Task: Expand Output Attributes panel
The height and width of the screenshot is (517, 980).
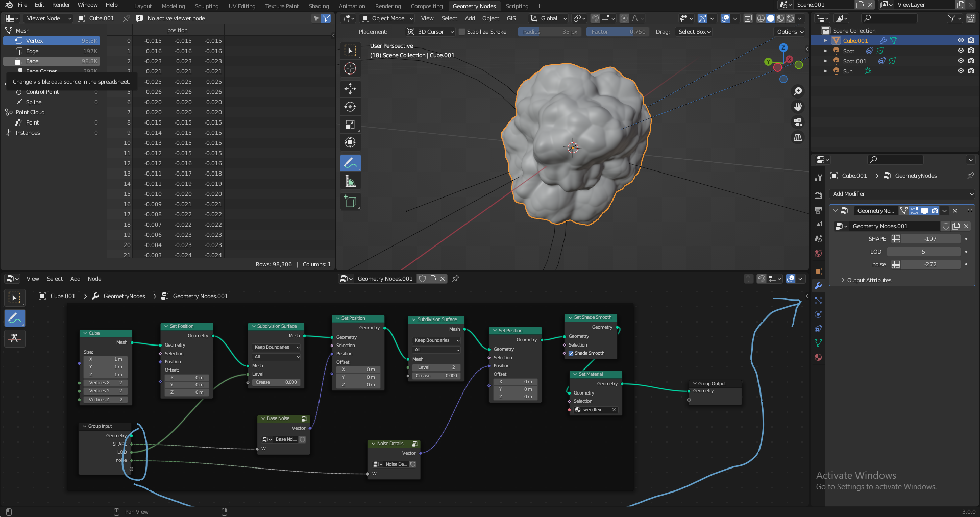Action: (869, 280)
